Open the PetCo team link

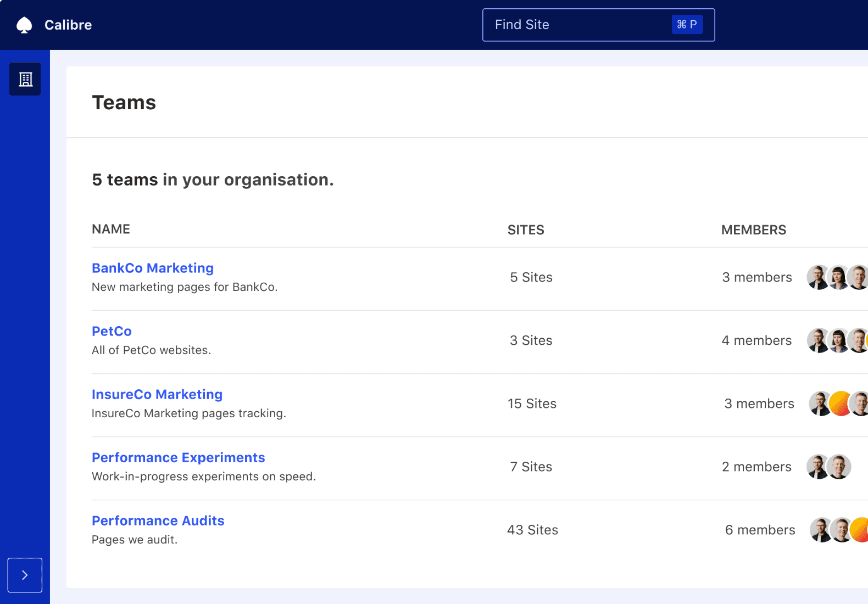[112, 331]
